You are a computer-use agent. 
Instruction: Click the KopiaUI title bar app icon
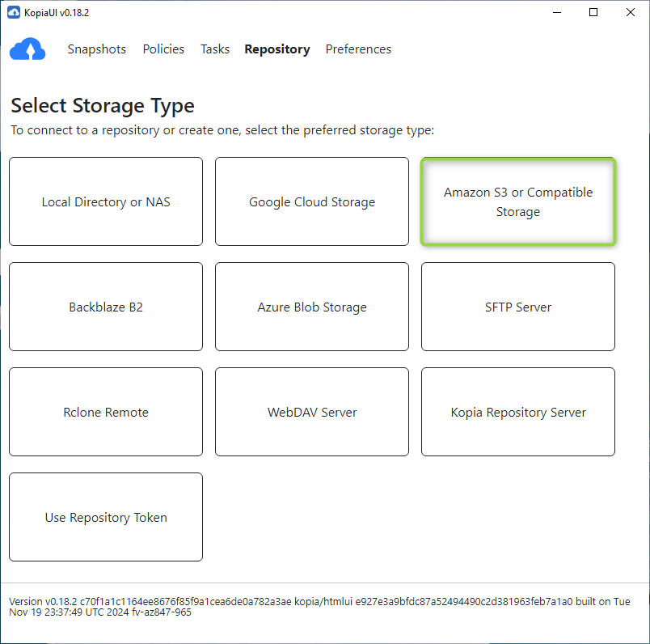[14, 12]
